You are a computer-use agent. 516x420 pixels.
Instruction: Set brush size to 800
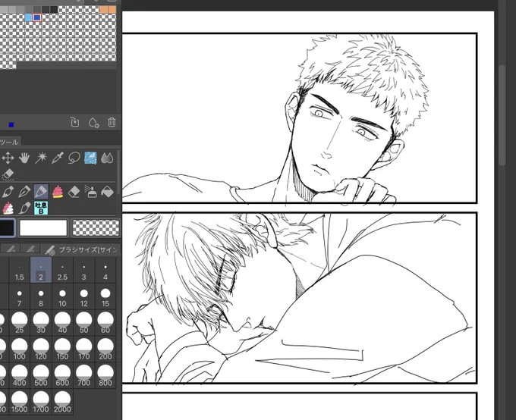click(105, 375)
